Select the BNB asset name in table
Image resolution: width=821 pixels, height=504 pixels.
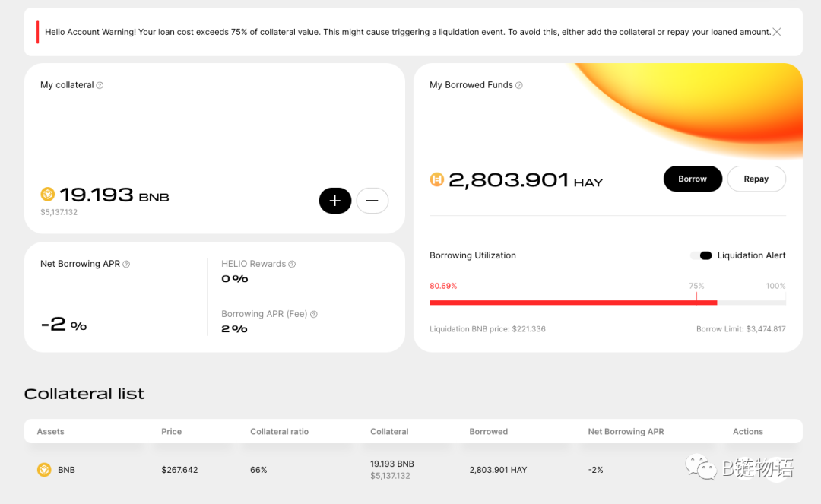pos(66,470)
